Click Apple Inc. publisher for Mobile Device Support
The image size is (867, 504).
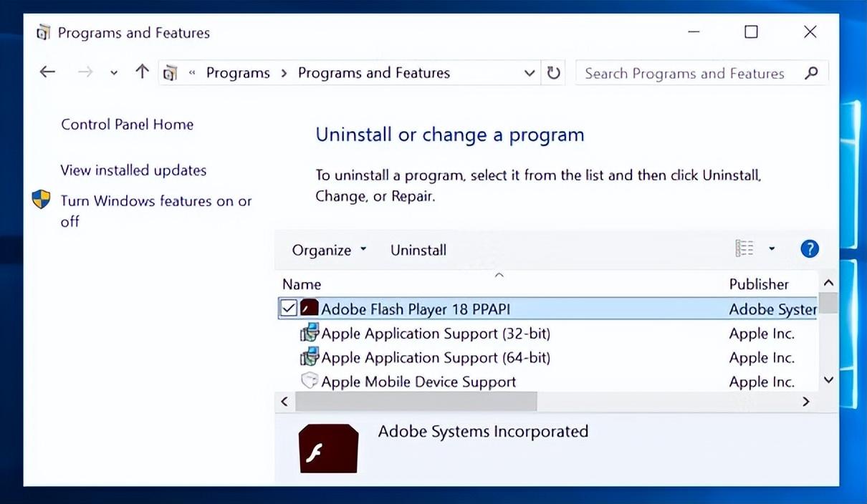tap(762, 382)
